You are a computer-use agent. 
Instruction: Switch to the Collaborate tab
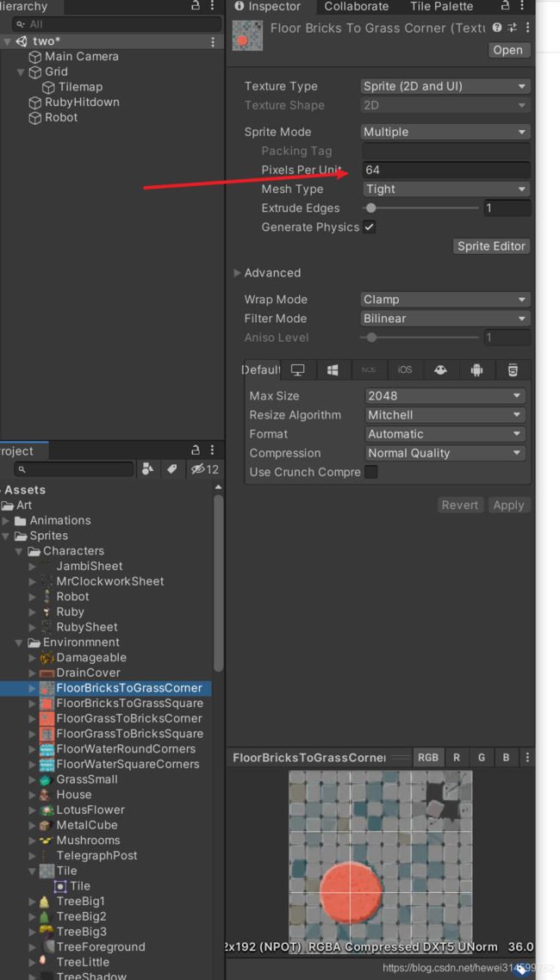(x=357, y=6)
